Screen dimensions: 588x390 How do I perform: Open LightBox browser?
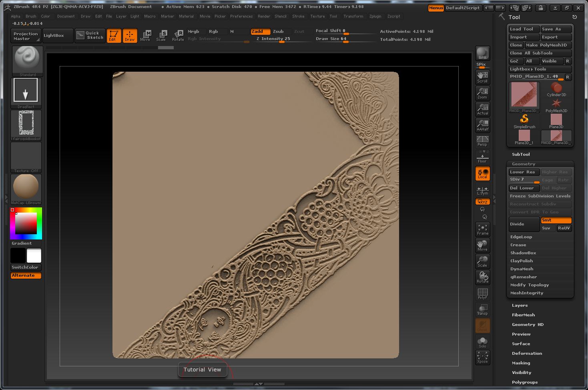pyautogui.click(x=58, y=36)
